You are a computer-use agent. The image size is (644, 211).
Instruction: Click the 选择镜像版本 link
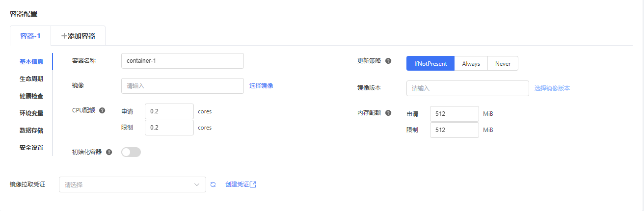coord(552,88)
